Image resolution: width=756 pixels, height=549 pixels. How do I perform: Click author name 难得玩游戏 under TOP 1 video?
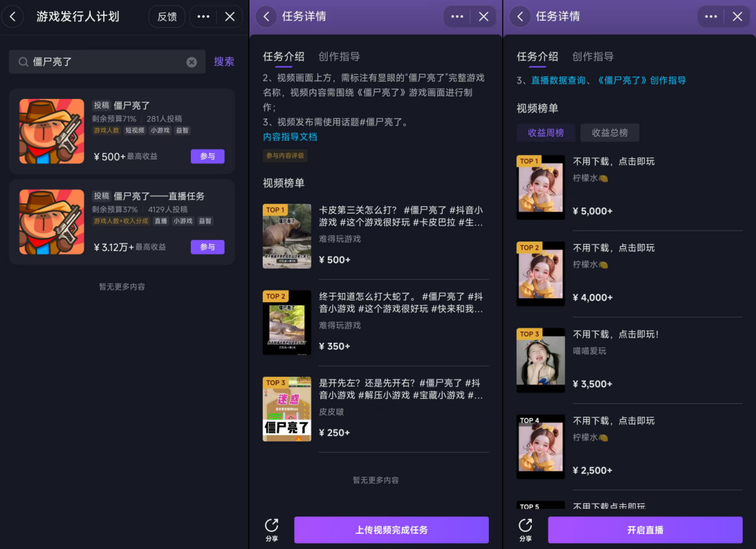point(340,239)
